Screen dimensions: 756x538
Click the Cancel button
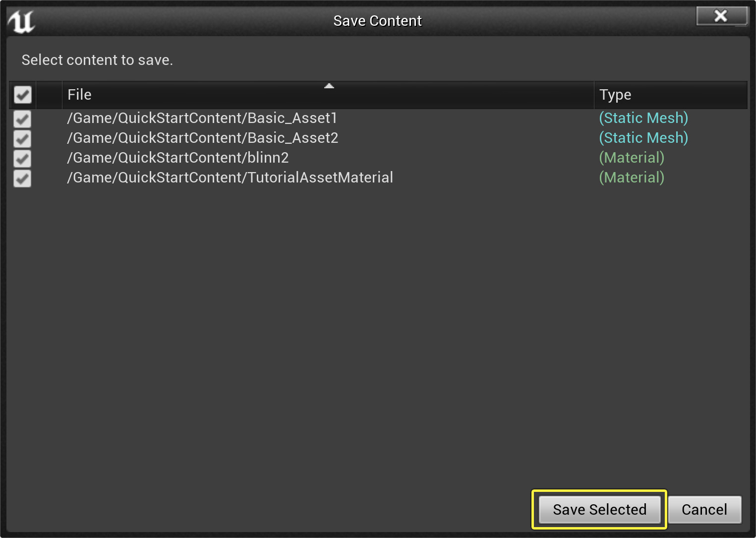pos(704,509)
